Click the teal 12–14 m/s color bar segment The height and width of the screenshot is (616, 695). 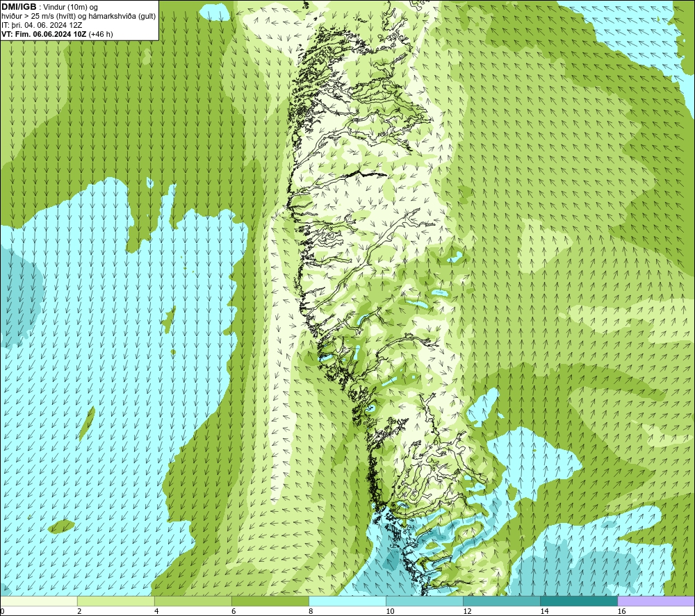click(501, 601)
